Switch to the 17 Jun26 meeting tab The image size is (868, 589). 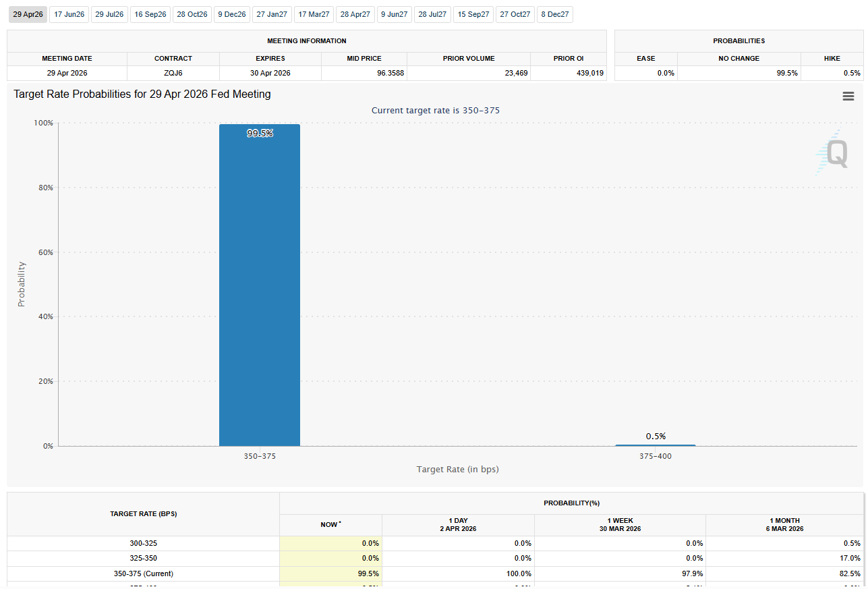(68, 14)
